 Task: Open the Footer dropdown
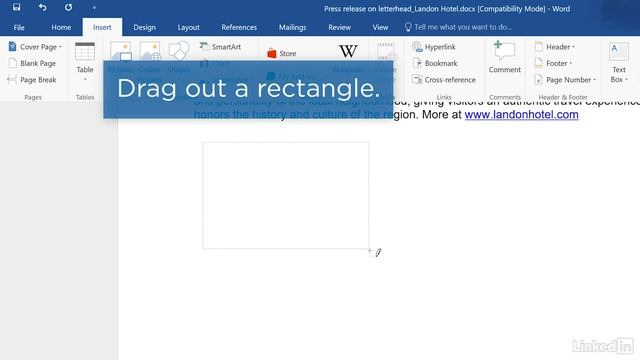click(x=553, y=63)
